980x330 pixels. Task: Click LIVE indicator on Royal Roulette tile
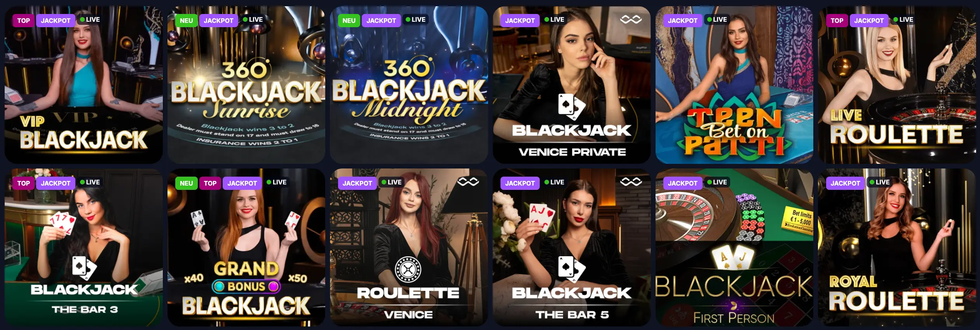(x=880, y=182)
